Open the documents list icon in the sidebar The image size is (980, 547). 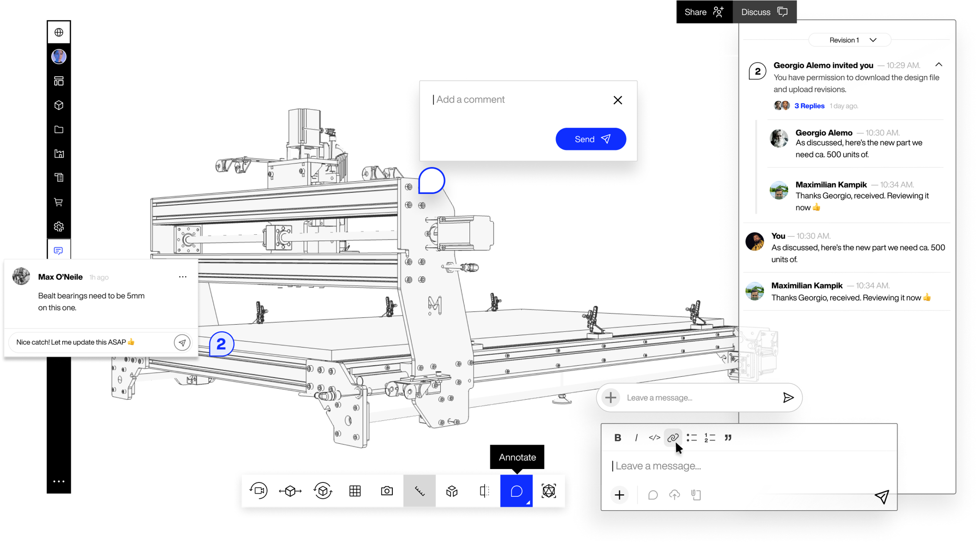coord(59,178)
